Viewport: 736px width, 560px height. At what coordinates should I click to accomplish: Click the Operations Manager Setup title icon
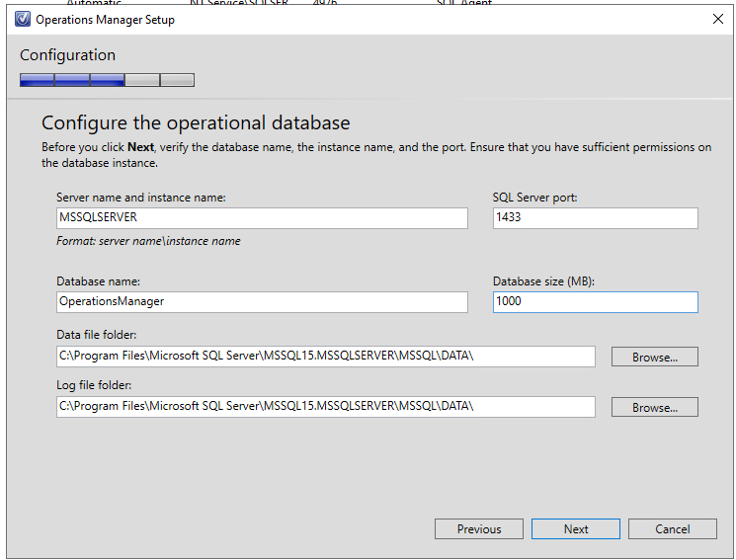(22, 19)
